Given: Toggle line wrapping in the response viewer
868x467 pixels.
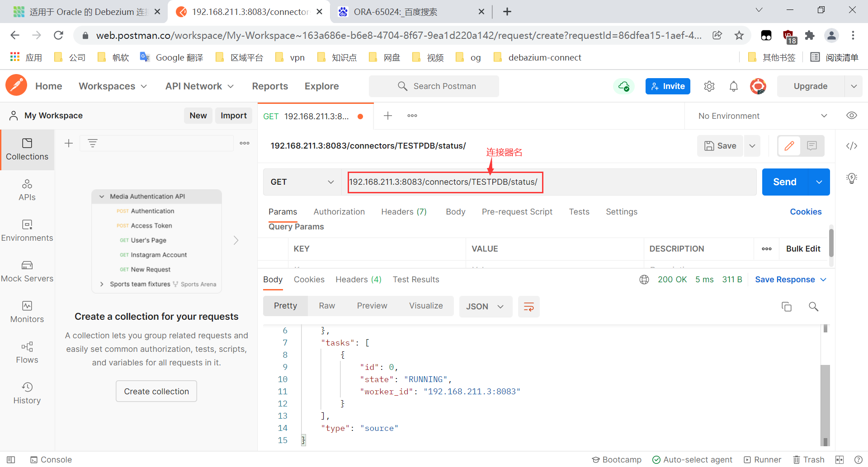Looking at the screenshot, I should (528, 307).
